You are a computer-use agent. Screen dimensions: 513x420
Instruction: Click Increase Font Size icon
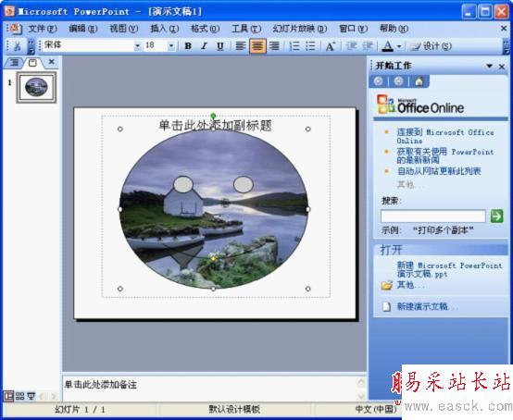pos(331,46)
